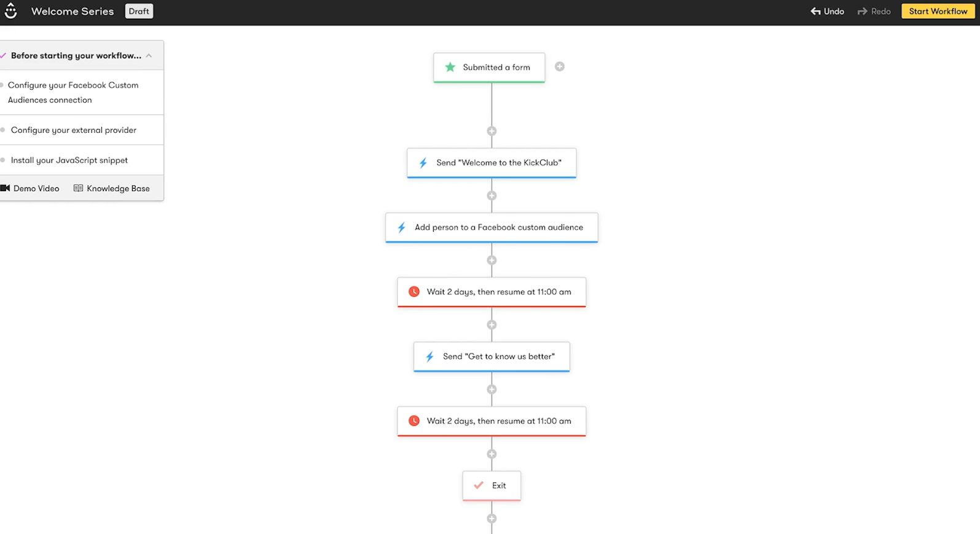The image size is (980, 534).
Task: Open the Knowledge Base icon
Action: tap(78, 188)
